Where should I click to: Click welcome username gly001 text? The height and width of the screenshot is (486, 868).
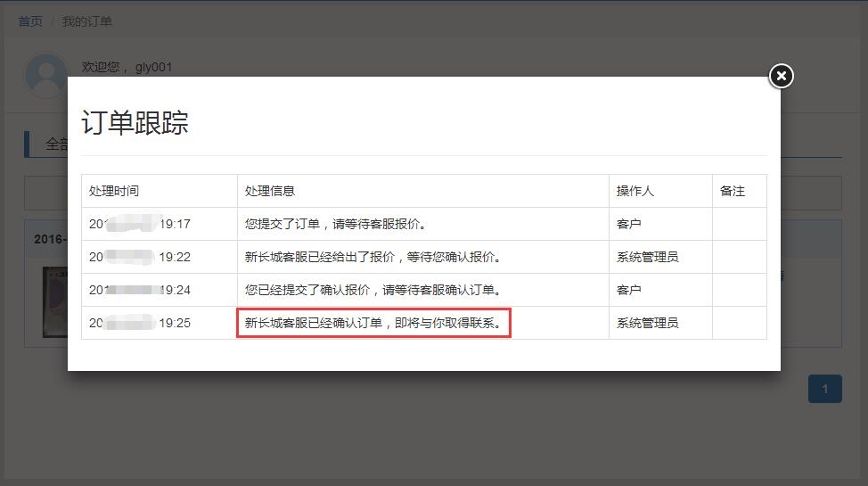pos(153,68)
